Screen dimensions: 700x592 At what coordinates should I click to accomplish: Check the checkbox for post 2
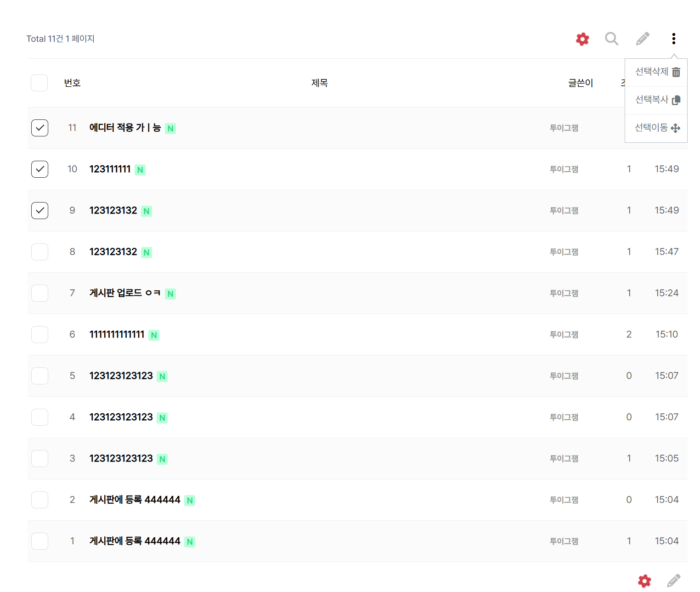point(40,500)
